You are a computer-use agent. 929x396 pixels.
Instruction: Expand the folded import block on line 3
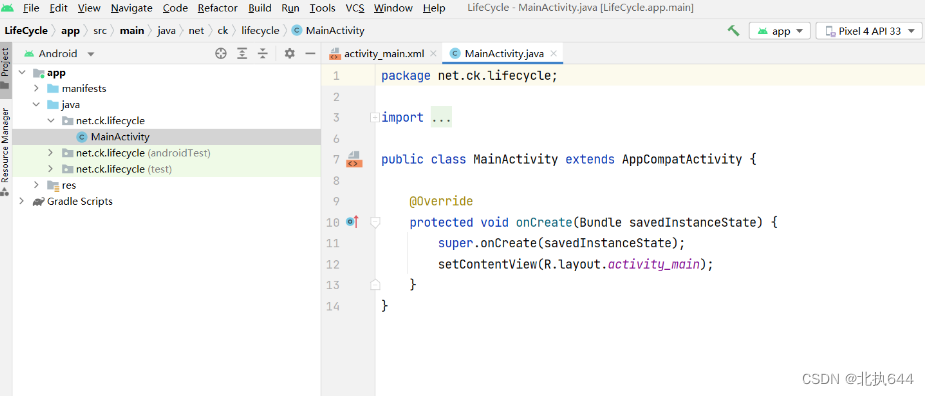(x=374, y=117)
